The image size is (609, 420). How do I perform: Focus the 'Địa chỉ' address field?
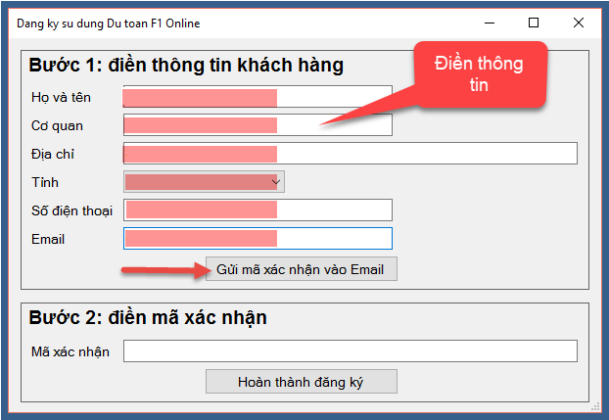[350, 153]
